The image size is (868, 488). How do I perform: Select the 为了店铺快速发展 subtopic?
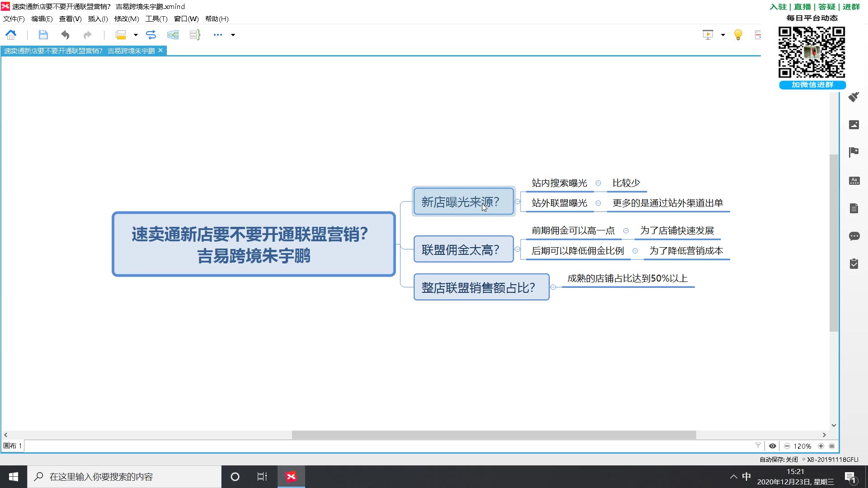(x=677, y=230)
